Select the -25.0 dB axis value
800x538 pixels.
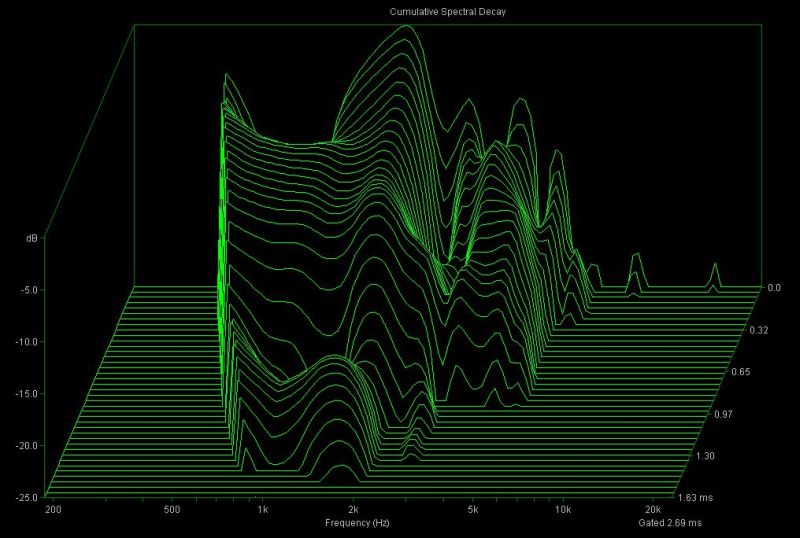(27, 497)
